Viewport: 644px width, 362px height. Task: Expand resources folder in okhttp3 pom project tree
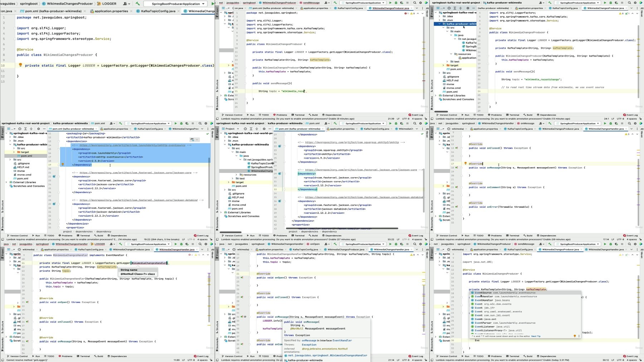[236, 175]
